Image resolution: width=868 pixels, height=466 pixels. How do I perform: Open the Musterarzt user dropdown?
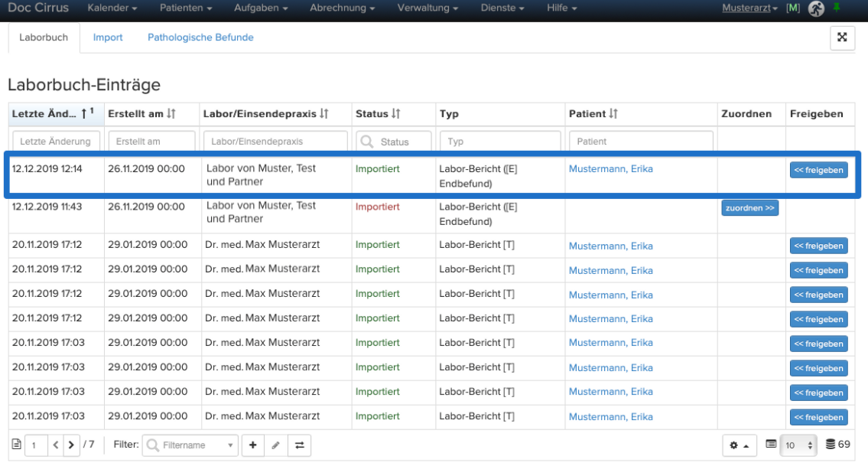[x=749, y=8]
